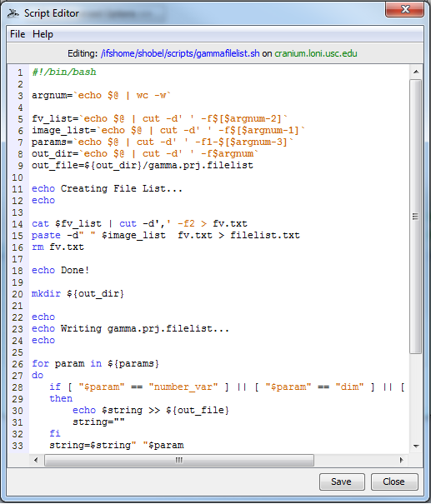Open the File menu

click(x=18, y=34)
